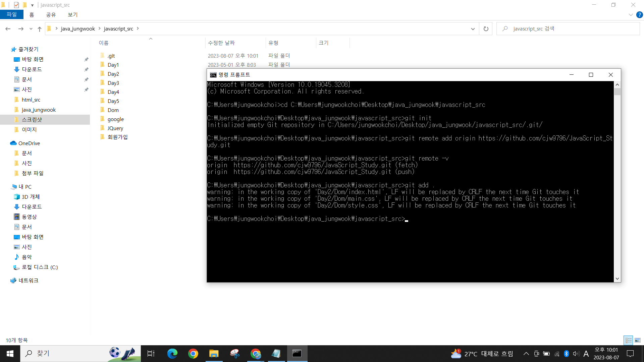
Task: Go back to previous folder
Action: tap(8, 29)
